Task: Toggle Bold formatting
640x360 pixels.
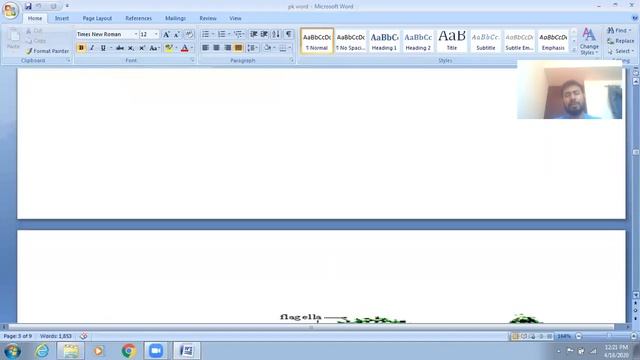Action: [x=81, y=48]
